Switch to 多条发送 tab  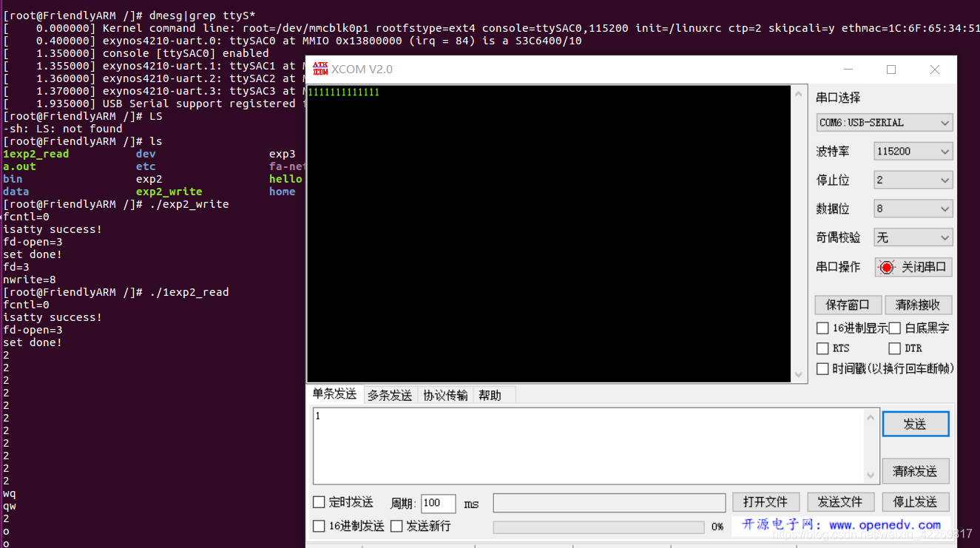click(x=390, y=396)
